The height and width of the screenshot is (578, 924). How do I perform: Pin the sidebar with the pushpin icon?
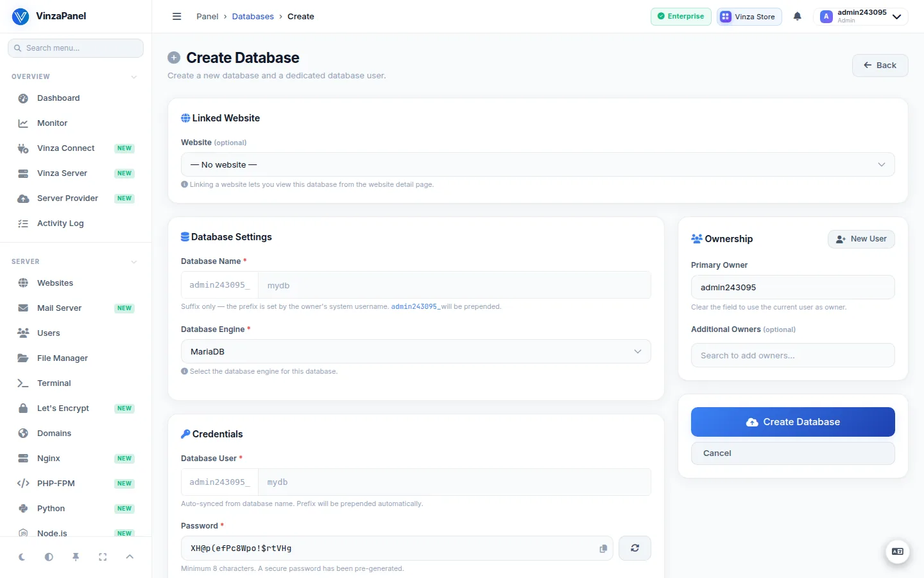[76, 557]
